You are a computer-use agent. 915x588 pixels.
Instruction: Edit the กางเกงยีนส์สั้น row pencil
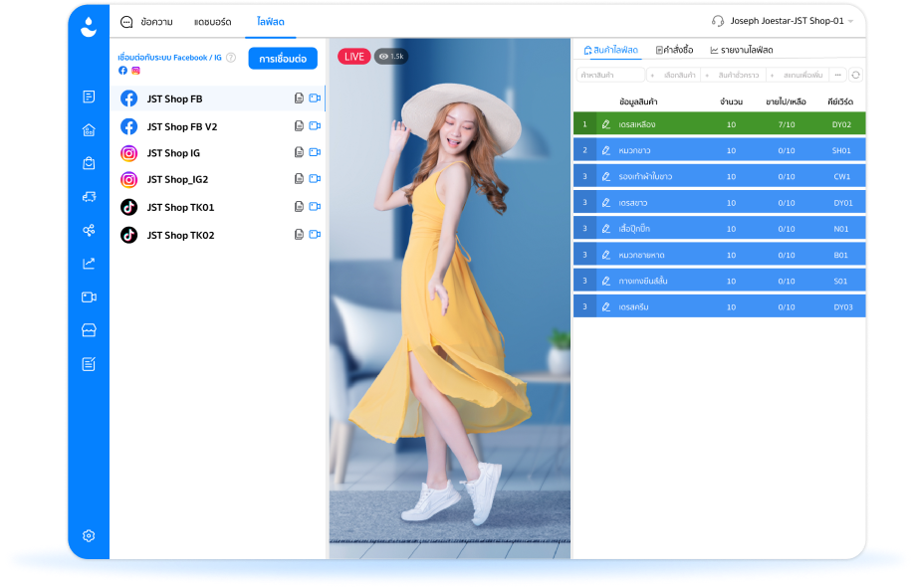coord(605,281)
